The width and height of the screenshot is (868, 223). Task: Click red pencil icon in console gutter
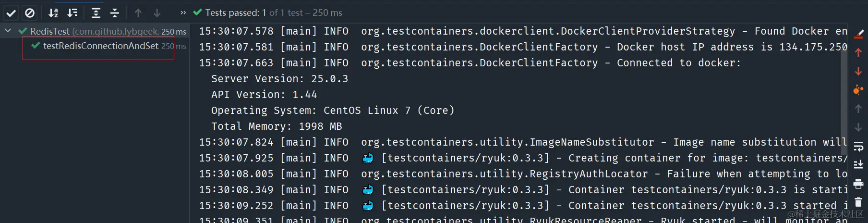coord(858,34)
